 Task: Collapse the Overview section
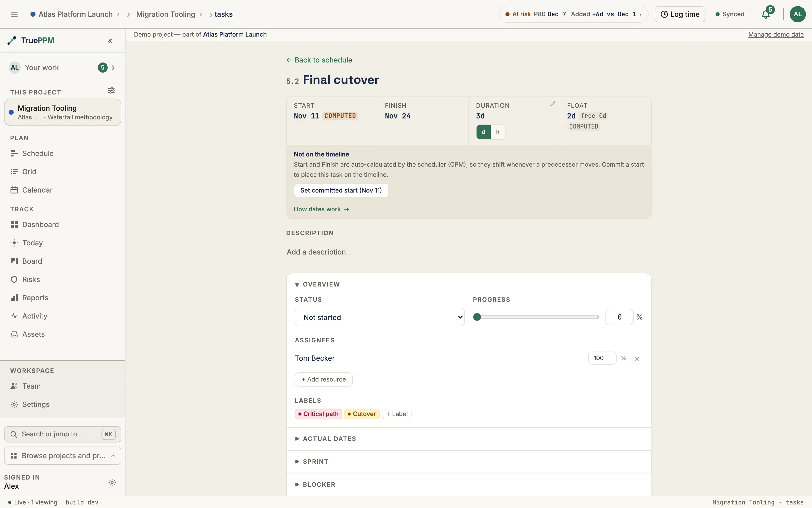point(317,284)
